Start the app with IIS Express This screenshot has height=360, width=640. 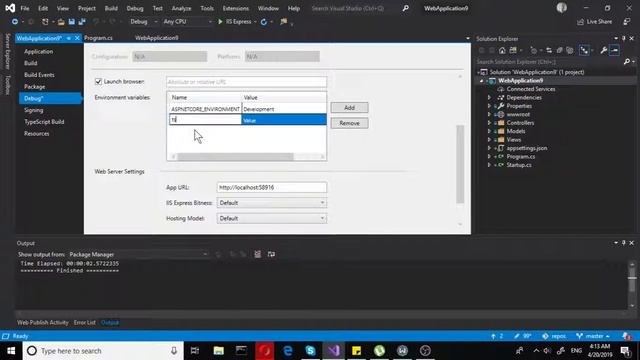[236, 22]
